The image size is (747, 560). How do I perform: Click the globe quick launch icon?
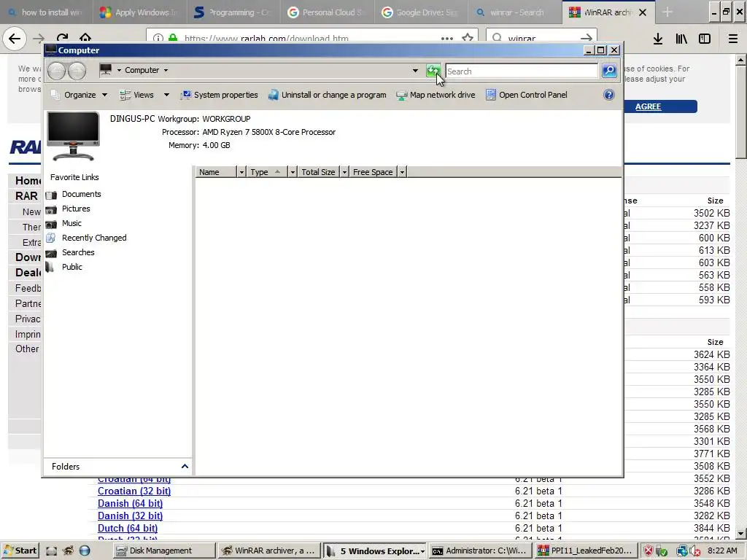(x=85, y=551)
